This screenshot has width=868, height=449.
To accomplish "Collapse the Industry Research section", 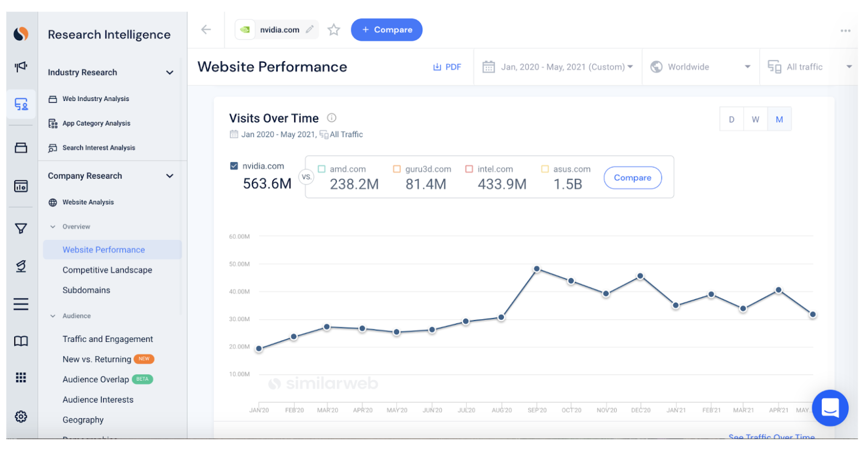I will pos(170,73).
